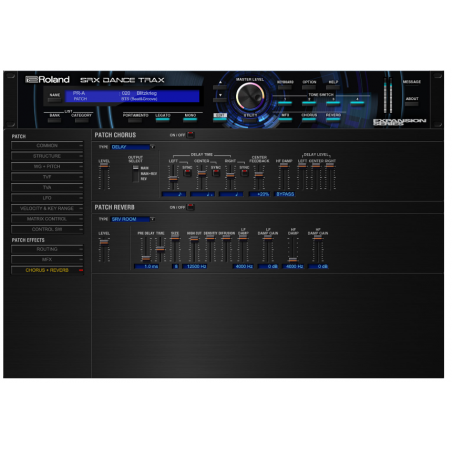The image size is (452, 452).
Task: Toggle the Reverb switch in header
Action: (333, 119)
